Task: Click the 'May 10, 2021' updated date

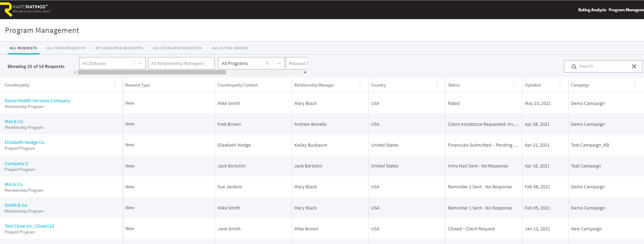Action: pyautogui.click(x=538, y=104)
